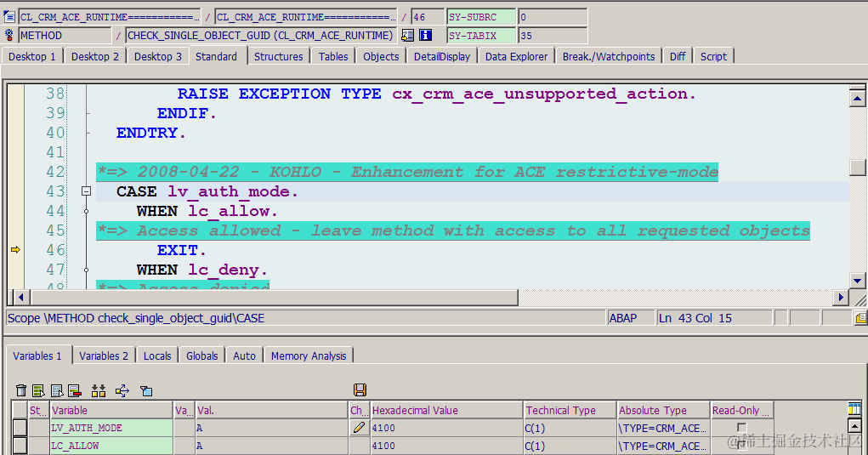Select the Variables 1 tab
Viewport: 868px width, 455px height.
pos(37,355)
